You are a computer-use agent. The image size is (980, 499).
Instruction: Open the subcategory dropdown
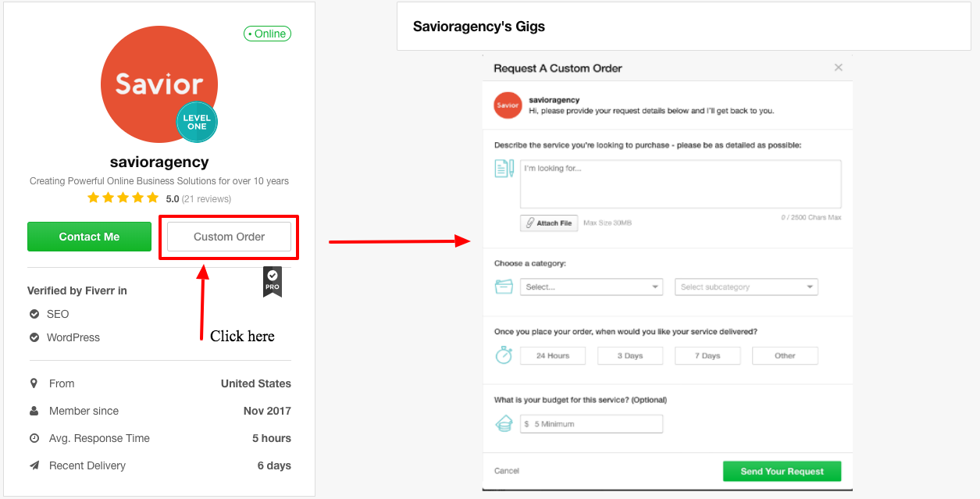(x=746, y=287)
